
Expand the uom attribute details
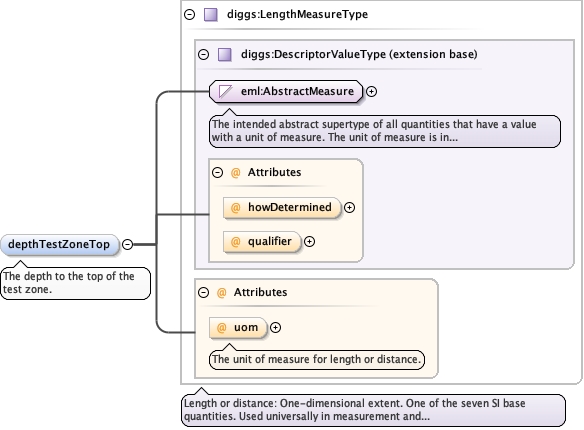(x=275, y=328)
